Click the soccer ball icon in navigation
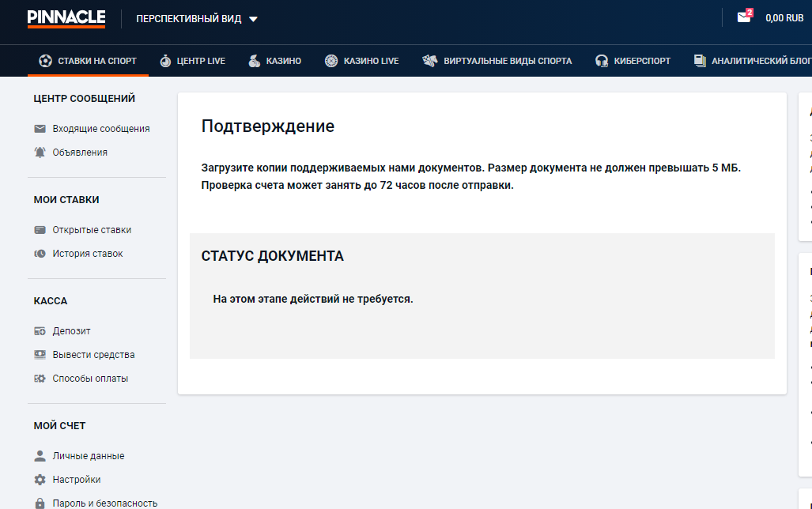 click(x=46, y=61)
